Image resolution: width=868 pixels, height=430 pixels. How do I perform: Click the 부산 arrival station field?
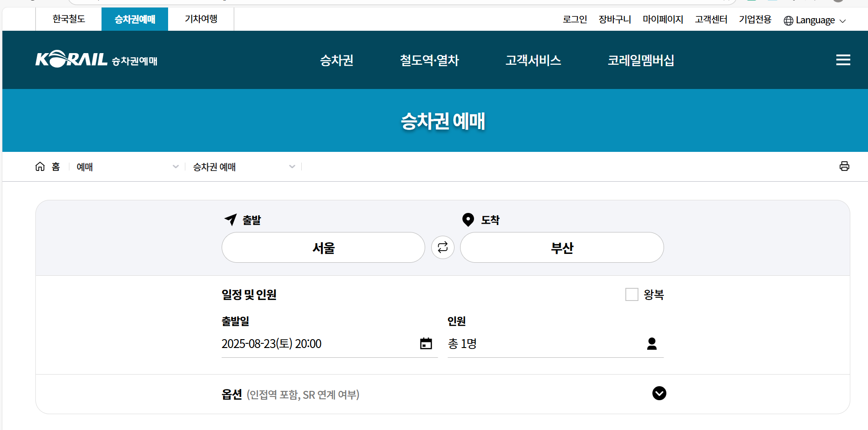point(562,247)
